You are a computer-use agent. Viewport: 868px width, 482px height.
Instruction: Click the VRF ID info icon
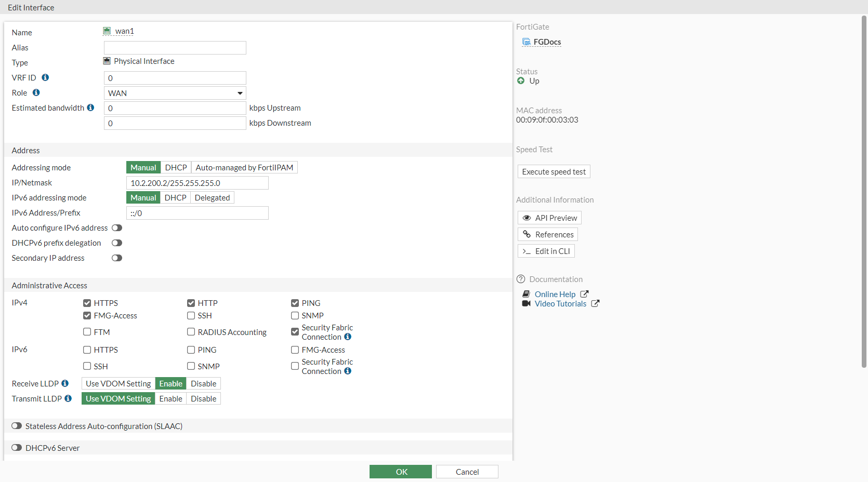[45, 77]
